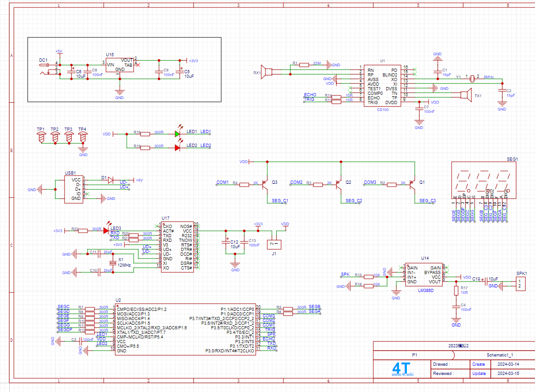Click resistor R17 10R symbol
This screenshot has height=392, width=535.
[x=456, y=291]
